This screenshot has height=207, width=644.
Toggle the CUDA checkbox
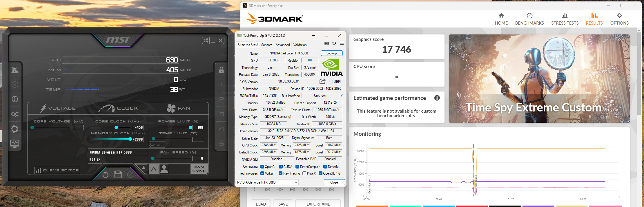coord(281,167)
